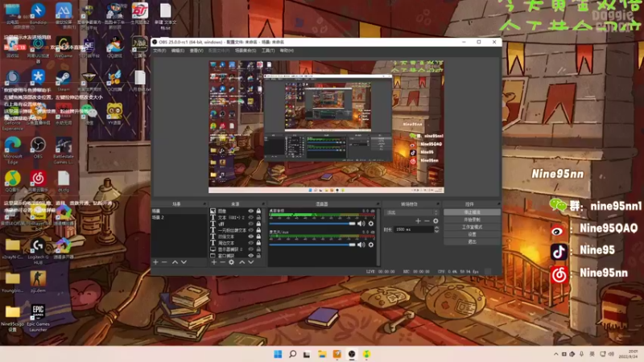
Task: Mute the 桌面音频 desktop audio speaker
Action: 361,224
